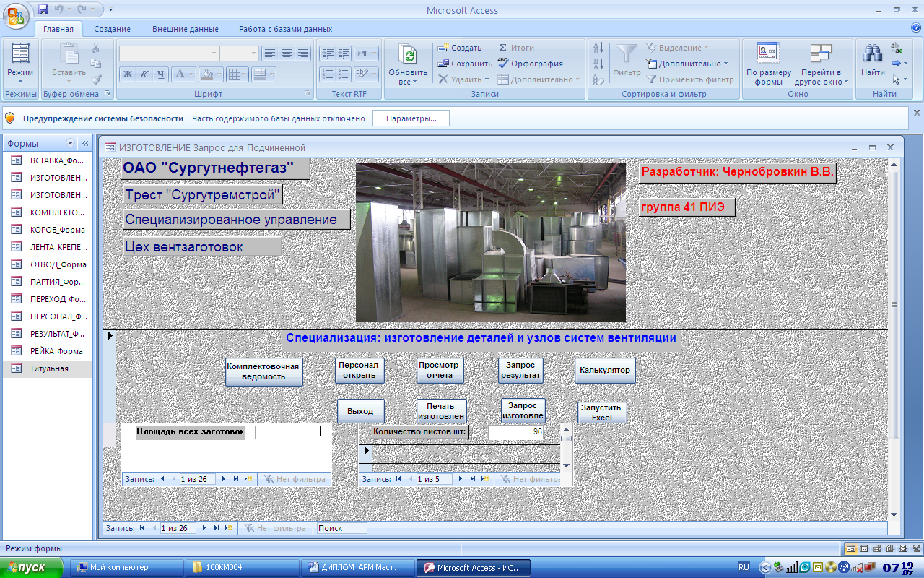Align text left in Шрифт group
This screenshot has height=578, width=924.
pos(269,53)
